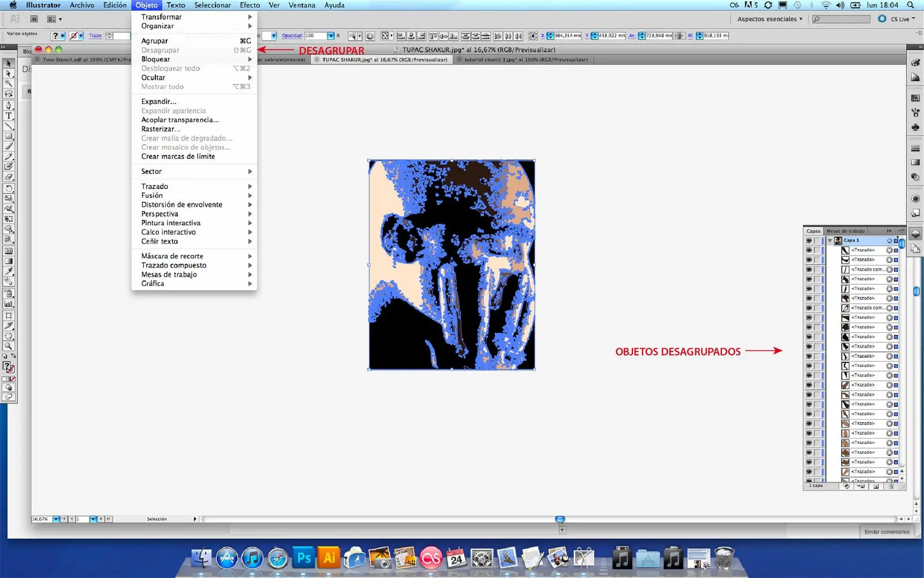The width and height of the screenshot is (924, 578).
Task: Open the Trash in the Dock
Action: point(724,558)
